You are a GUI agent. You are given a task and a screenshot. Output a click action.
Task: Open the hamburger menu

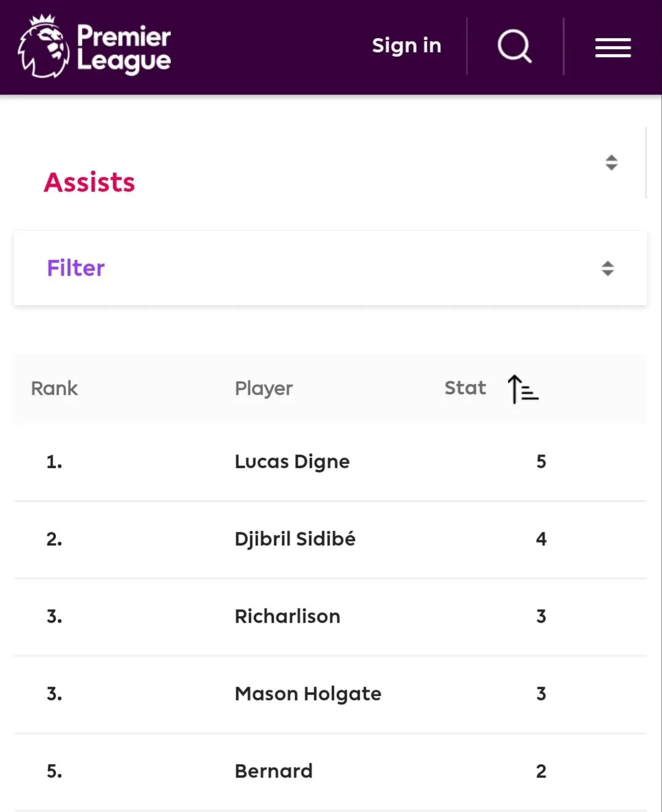tap(613, 47)
